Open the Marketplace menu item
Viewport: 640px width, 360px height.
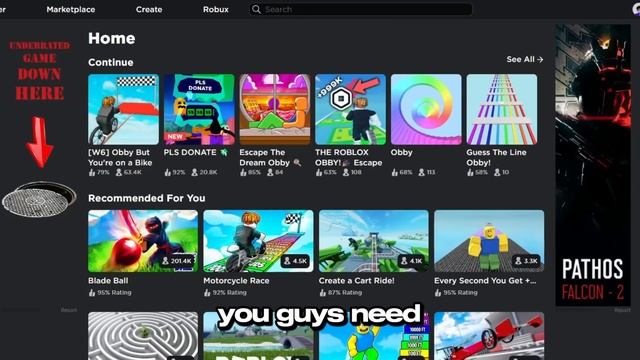tap(71, 9)
